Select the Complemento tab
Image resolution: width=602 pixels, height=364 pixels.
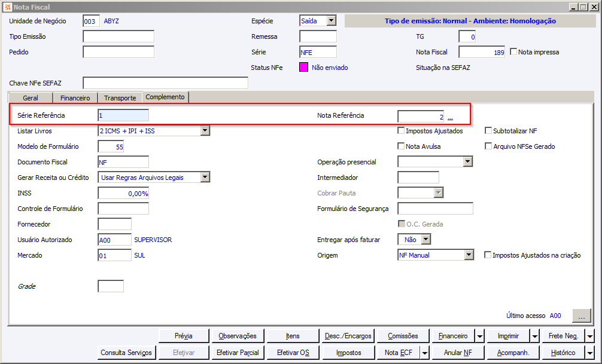165,97
